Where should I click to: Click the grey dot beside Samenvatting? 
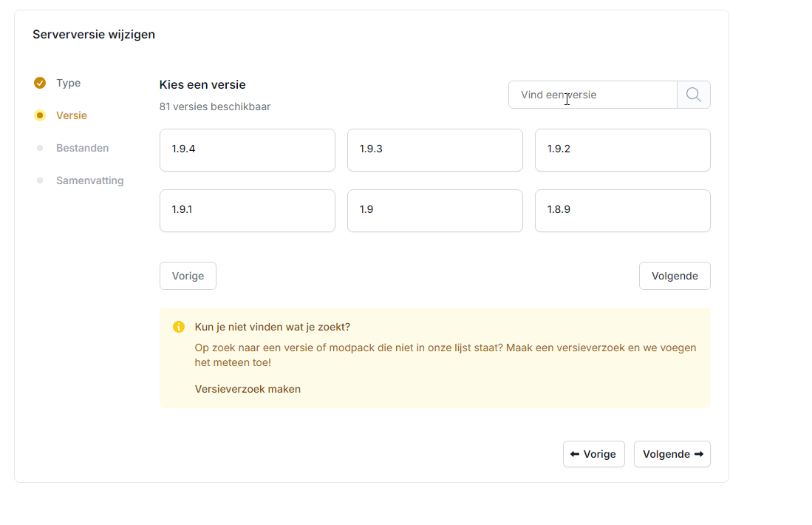tap(40, 180)
